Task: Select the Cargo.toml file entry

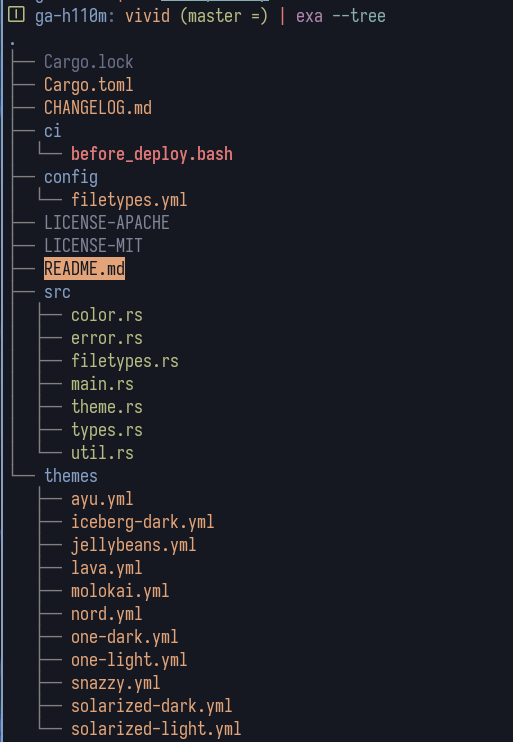Action: [88, 85]
